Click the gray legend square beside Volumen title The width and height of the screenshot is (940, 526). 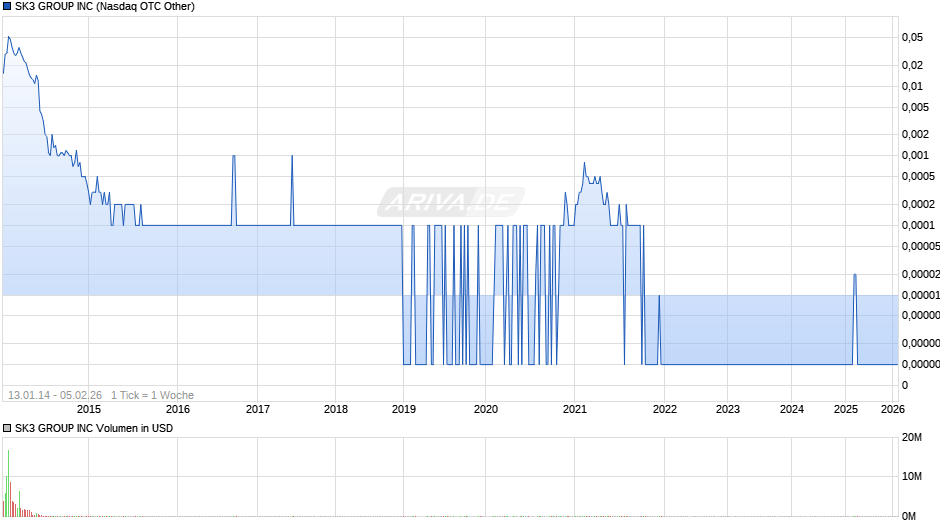[7, 428]
